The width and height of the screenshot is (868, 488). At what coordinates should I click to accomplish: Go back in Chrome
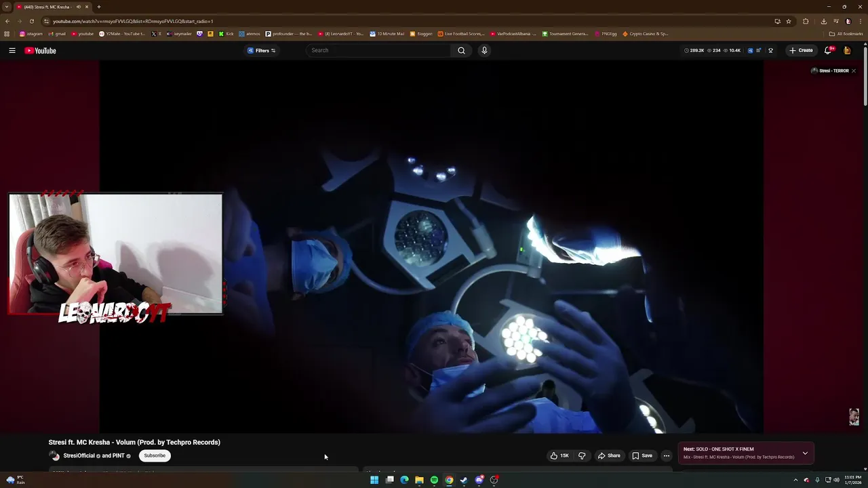[x=7, y=21]
